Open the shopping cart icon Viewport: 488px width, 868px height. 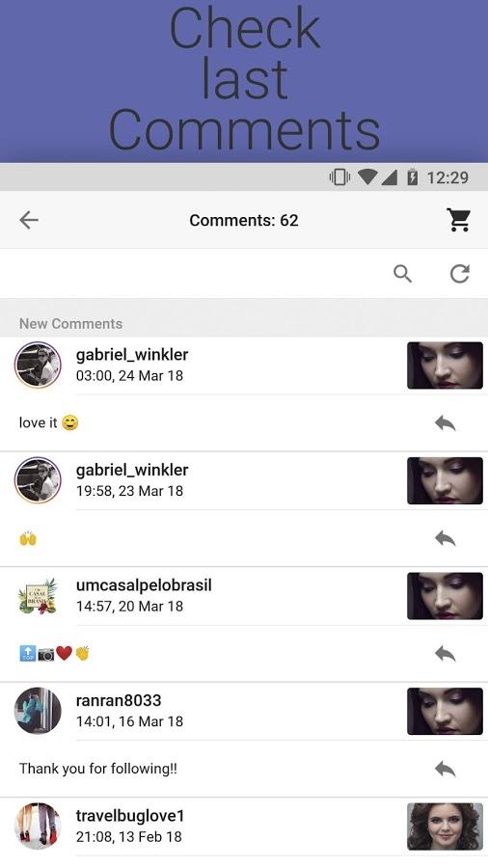(459, 220)
